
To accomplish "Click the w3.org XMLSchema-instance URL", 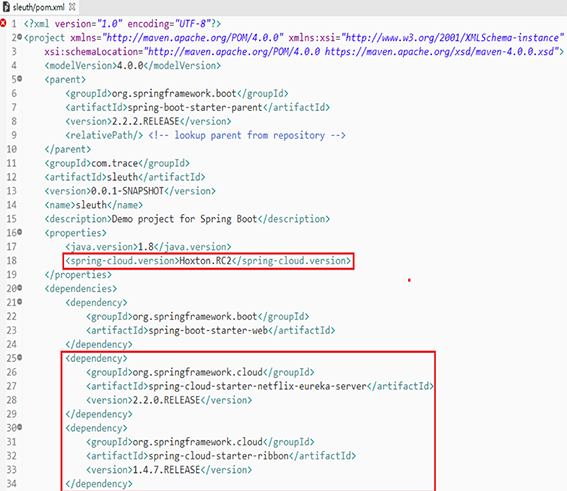I will (452, 38).
